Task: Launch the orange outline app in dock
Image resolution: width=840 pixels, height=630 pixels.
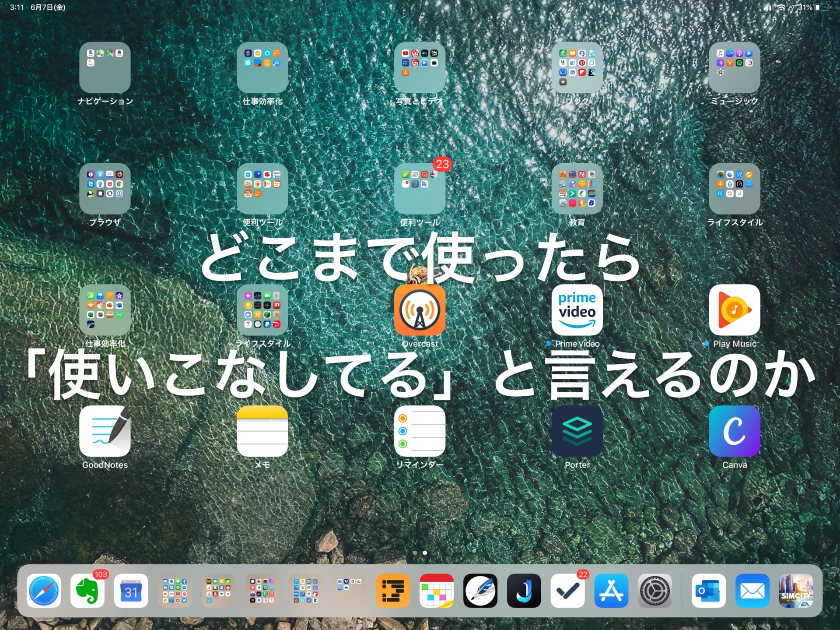Action: pos(393,591)
